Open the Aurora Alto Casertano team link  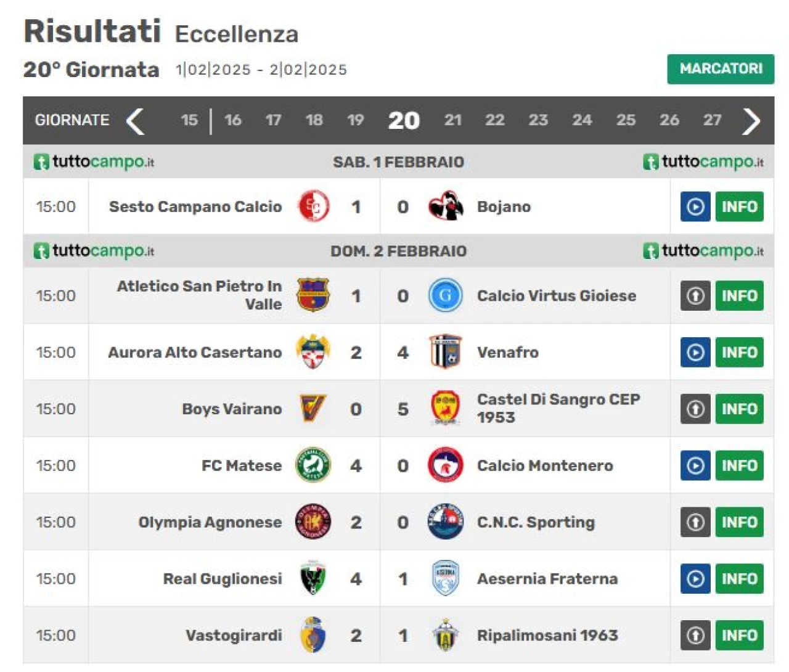point(195,352)
